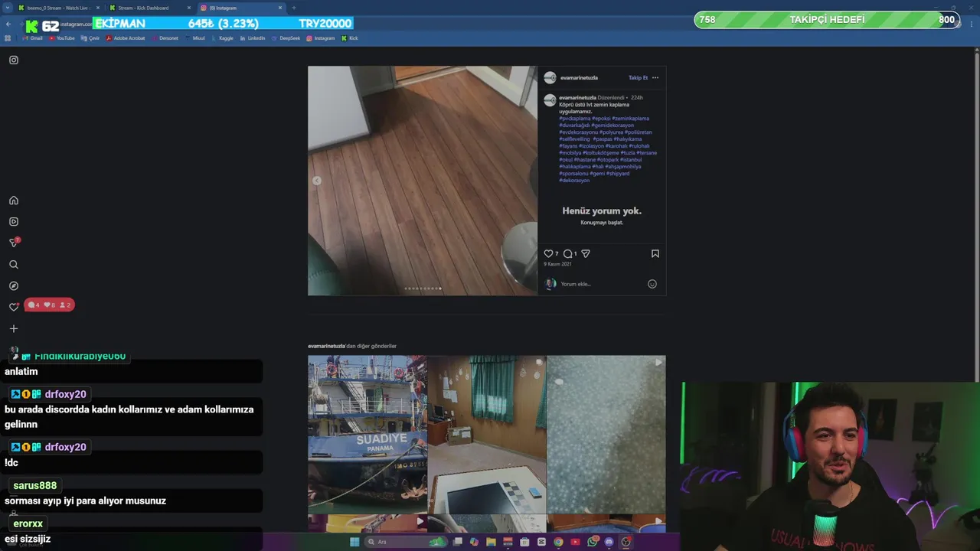Open Explore compass icon in sidebar

click(14, 286)
